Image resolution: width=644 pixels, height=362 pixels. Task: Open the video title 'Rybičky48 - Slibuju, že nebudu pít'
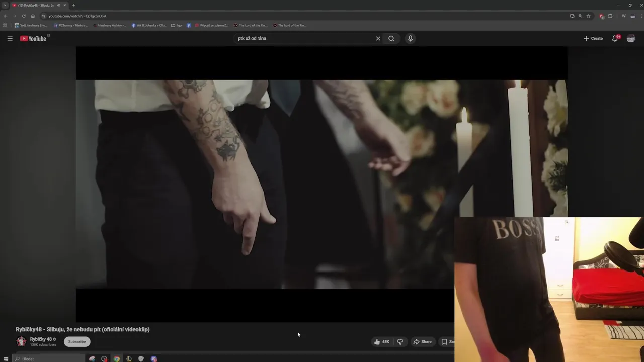[x=83, y=329]
